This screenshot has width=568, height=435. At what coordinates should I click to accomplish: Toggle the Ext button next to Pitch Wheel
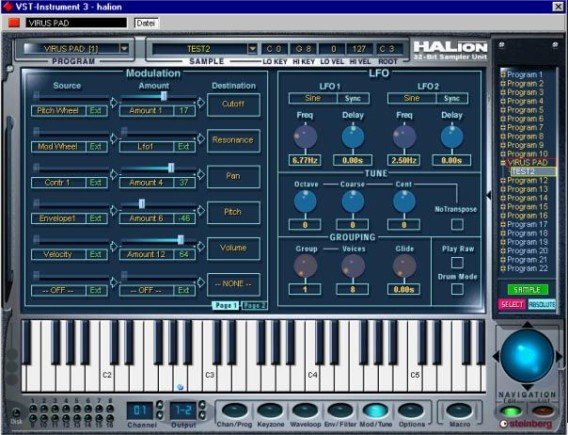coord(96,110)
